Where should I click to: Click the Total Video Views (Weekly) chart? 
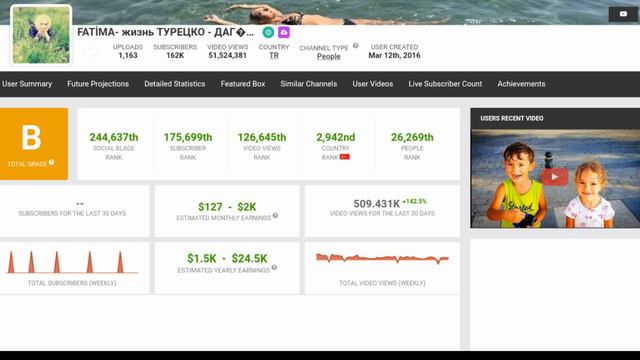pyautogui.click(x=382, y=258)
